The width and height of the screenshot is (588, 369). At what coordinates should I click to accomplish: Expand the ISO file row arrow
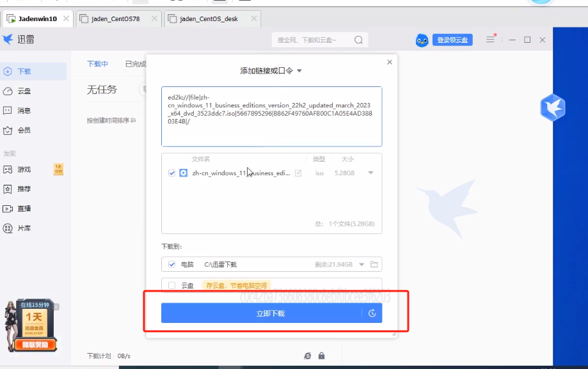click(370, 173)
